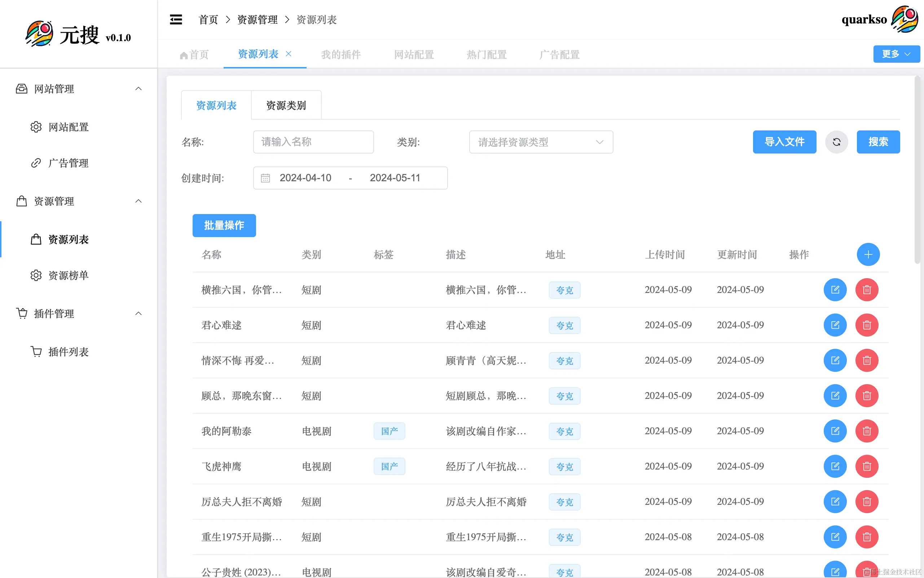Click the 厉总夫人拒不离婚 name cell
This screenshot has height=578, width=924.
coord(242,502)
